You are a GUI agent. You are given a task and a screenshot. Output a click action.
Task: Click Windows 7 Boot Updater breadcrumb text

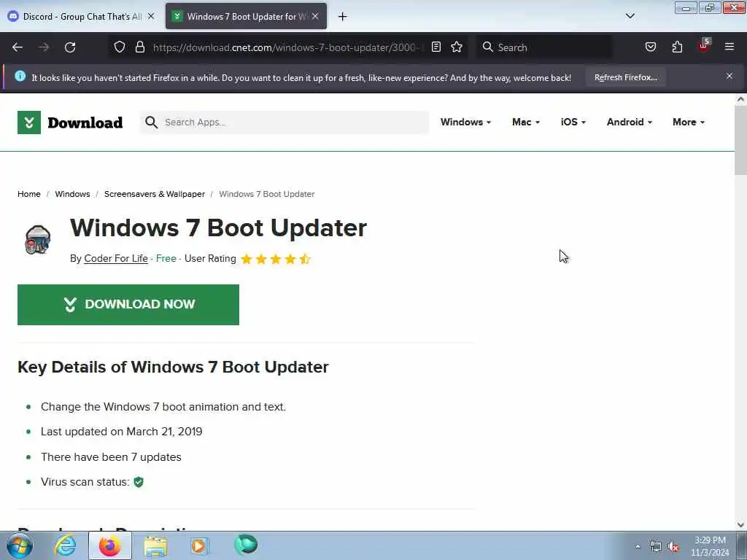267,194
